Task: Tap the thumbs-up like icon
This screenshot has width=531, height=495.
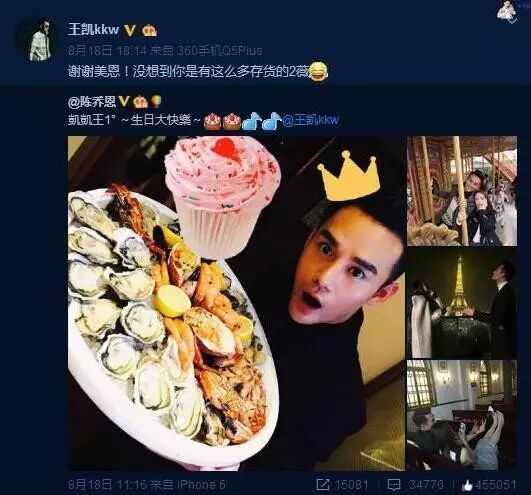Action: pos(467,486)
